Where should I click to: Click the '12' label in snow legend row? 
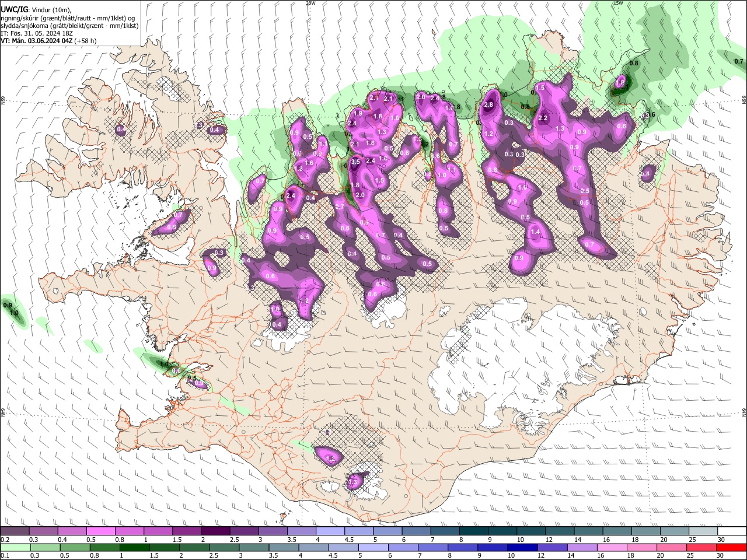[x=548, y=540]
